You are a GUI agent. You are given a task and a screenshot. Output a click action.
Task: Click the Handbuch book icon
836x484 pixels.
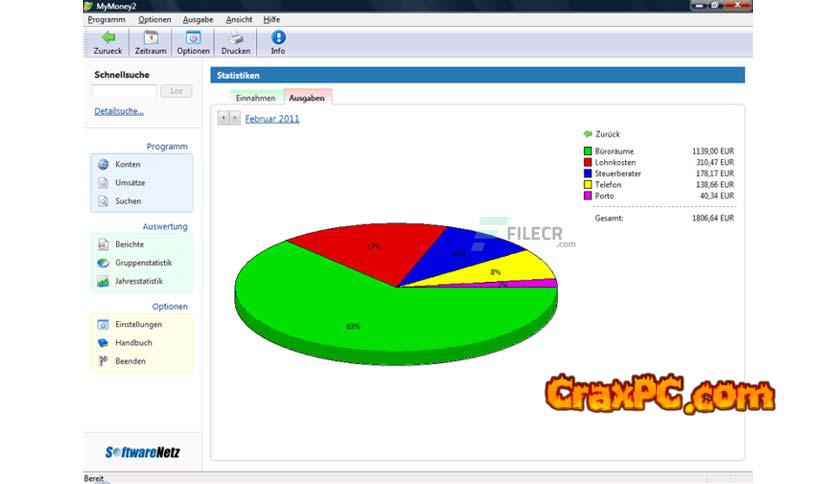[x=103, y=343]
